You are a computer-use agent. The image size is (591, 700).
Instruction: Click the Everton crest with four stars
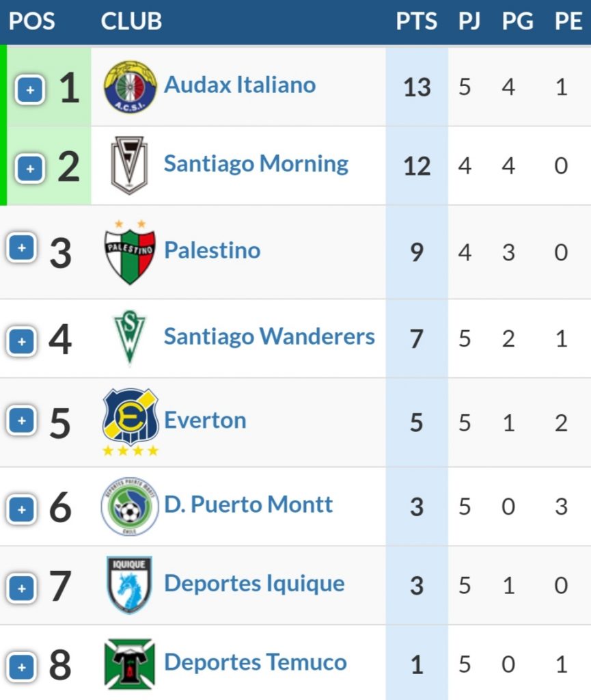click(x=130, y=422)
